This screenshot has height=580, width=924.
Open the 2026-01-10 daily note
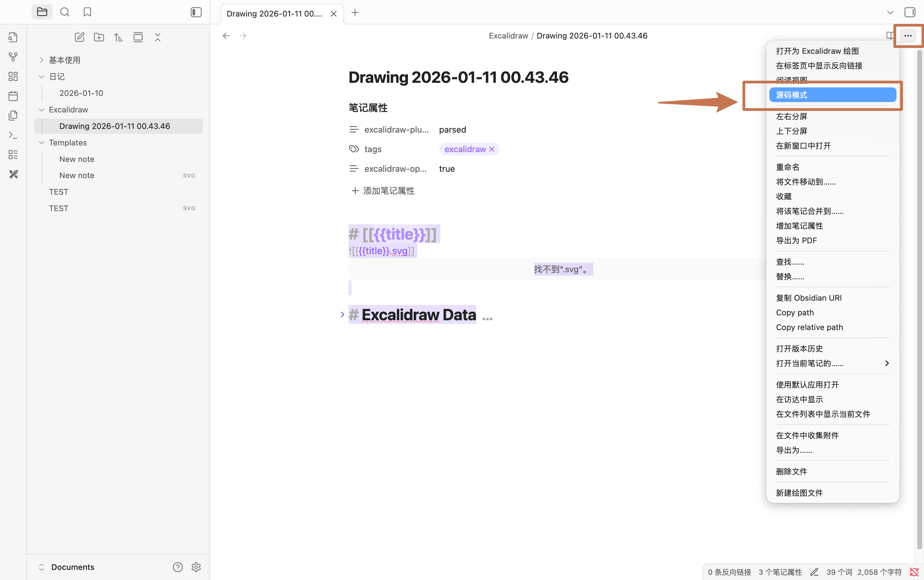[81, 93]
